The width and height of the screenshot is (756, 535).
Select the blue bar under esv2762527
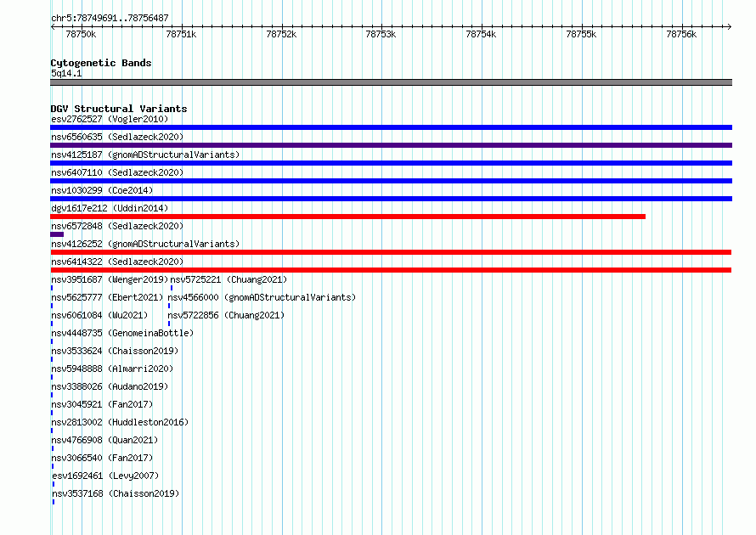(x=391, y=127)
